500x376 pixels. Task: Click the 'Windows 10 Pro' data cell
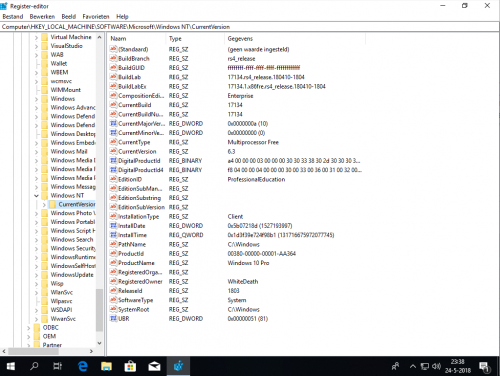click(248, 263)
